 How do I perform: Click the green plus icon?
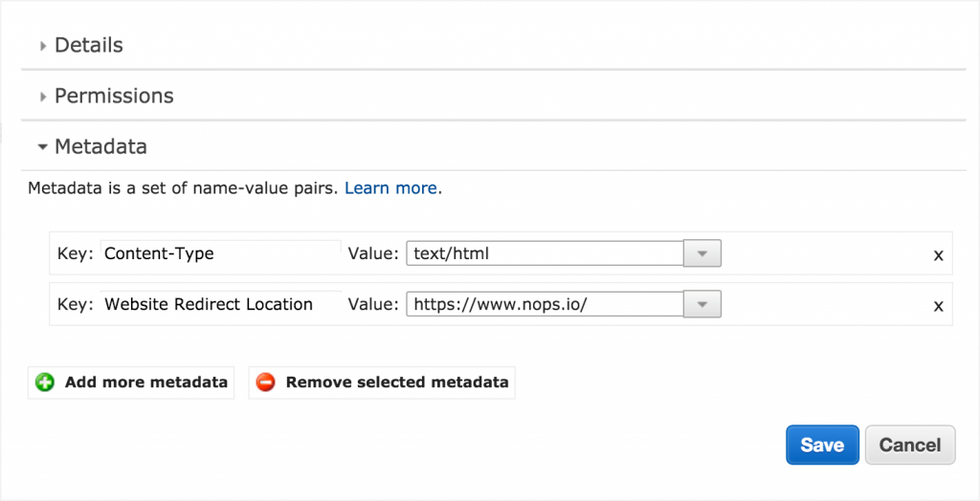45,382
